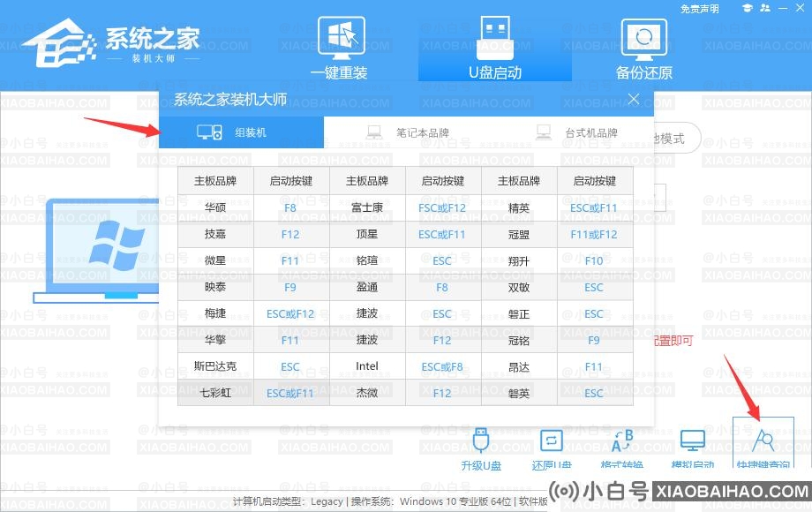Launch the 模拟启动 tool
Image resolution: width=812 pixels, height=512 pixels.
click(x=692, y=448)
